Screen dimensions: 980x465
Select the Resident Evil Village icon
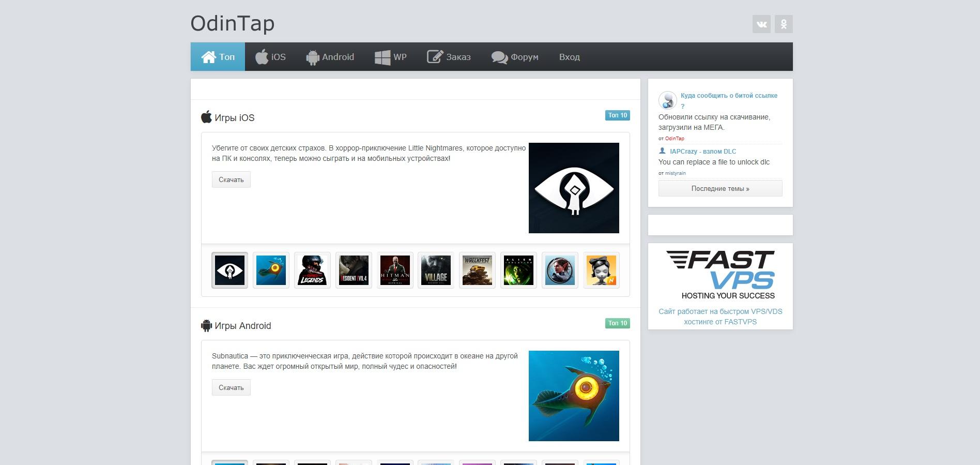(436, 270)
